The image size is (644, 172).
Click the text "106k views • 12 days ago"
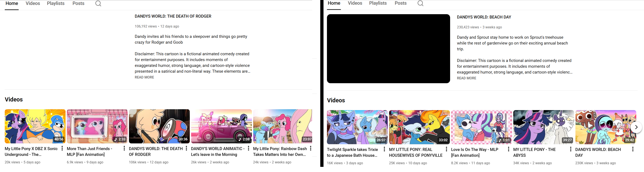(149, 162)
